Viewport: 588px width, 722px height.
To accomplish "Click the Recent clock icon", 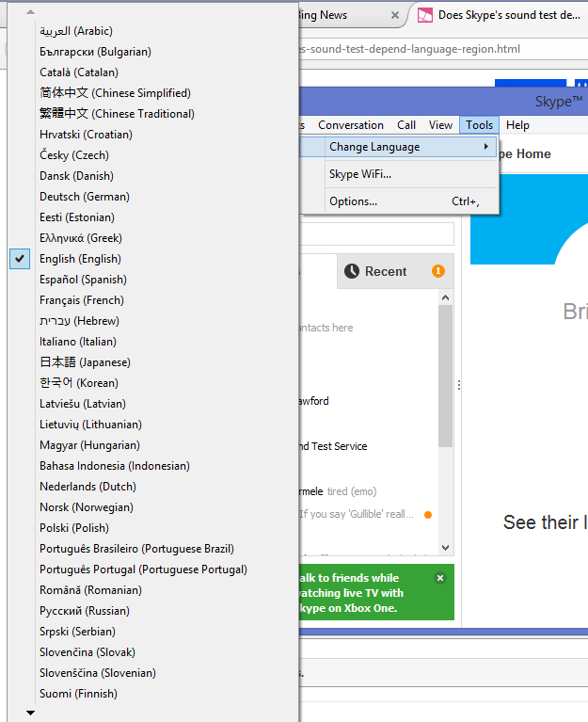I will click(352, 271).
